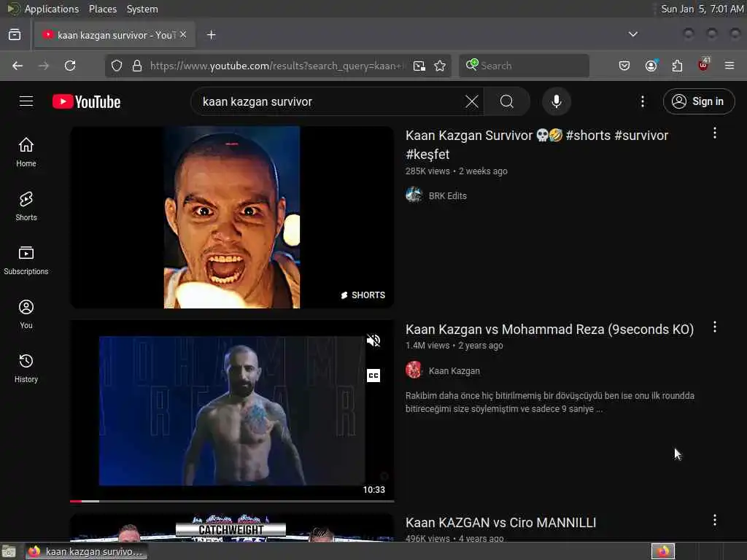The width and height of the screenshot is (747, 560).
Task: Toggle captions on the video preview
Action: tap(373, 376)
